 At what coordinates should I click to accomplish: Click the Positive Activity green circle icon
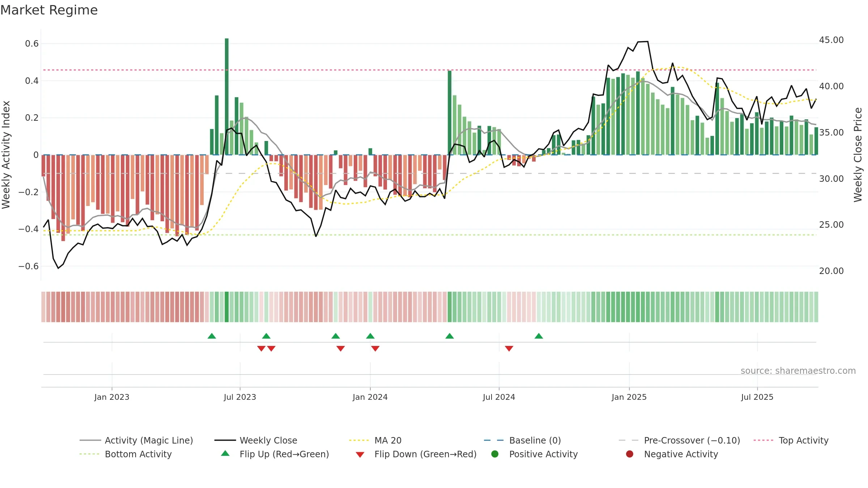[495, 454]
